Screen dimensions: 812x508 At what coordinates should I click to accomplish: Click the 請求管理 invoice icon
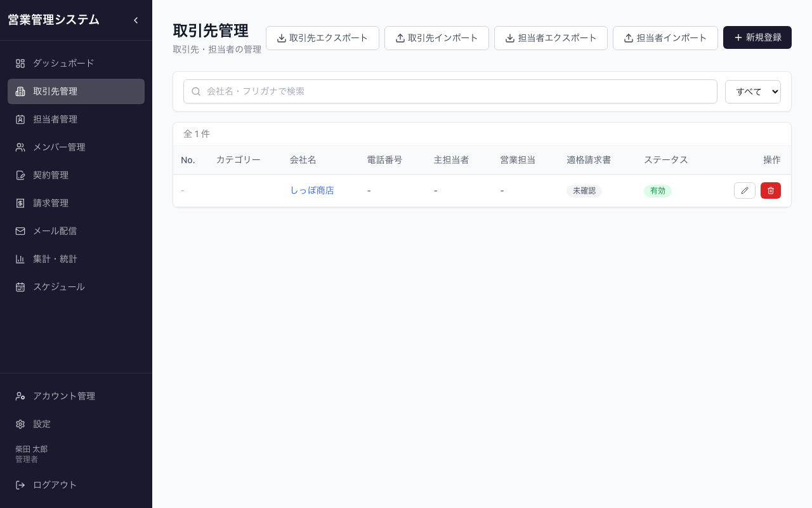click(20, 203)
